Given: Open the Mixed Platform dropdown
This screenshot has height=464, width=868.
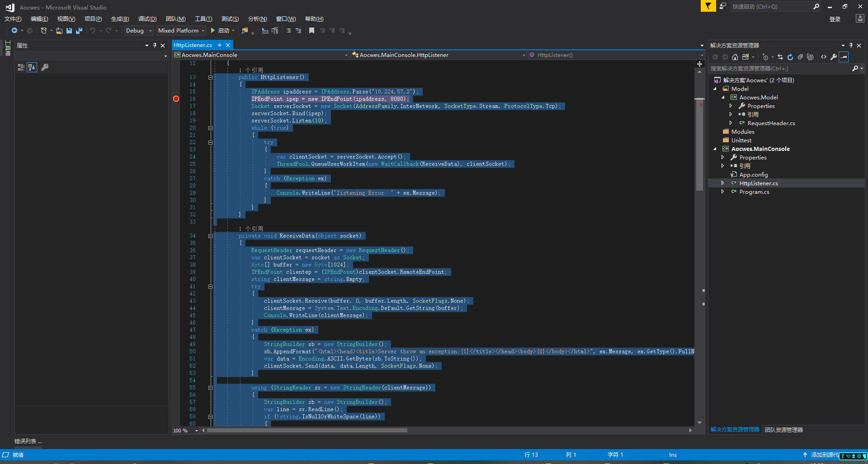Looking at the screenshot, I should point(181,31).
